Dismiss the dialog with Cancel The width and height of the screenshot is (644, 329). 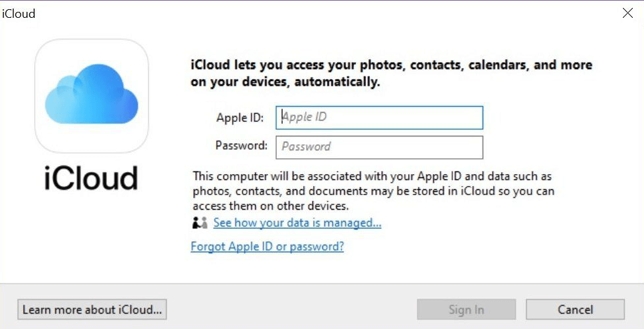click(x=575, y=309)
